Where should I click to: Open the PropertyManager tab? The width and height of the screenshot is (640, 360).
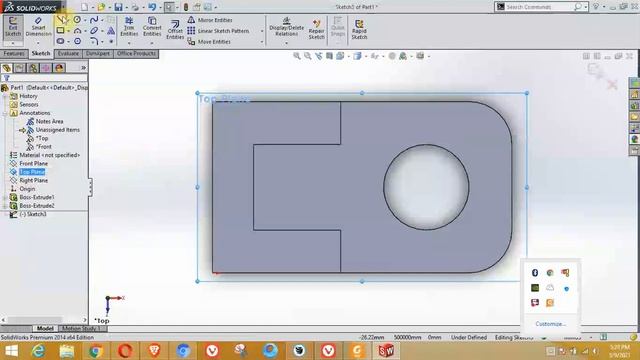(x=20, y=68)
